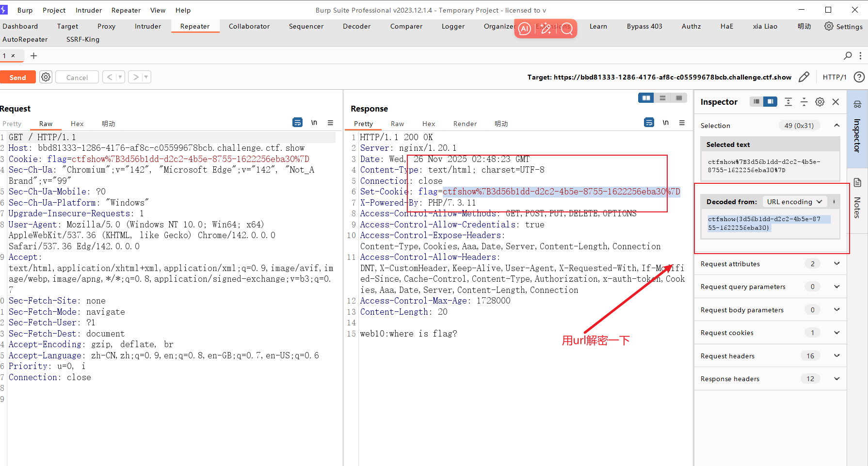Open forward history dropdown arrow

click(146, 77)
